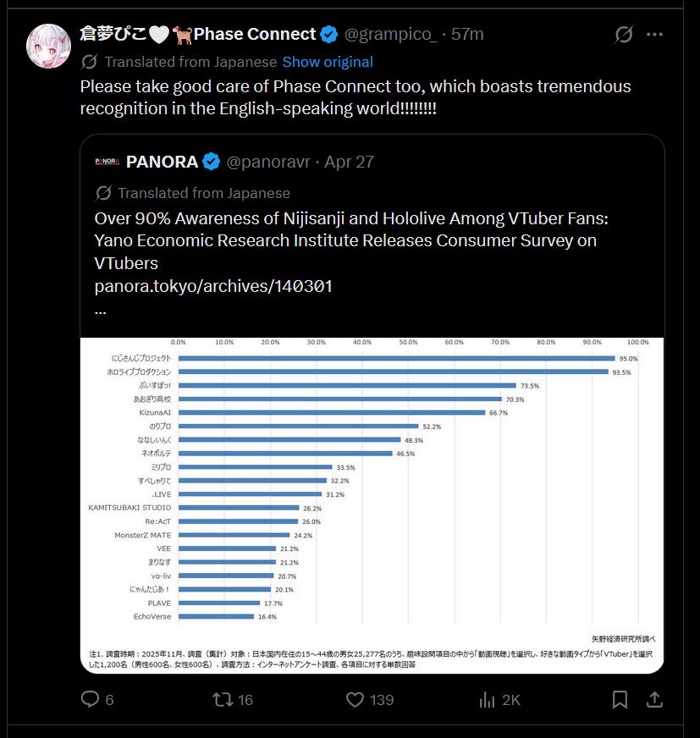
Task: Open the 57m timestamp link
Action: coord(467,35)
